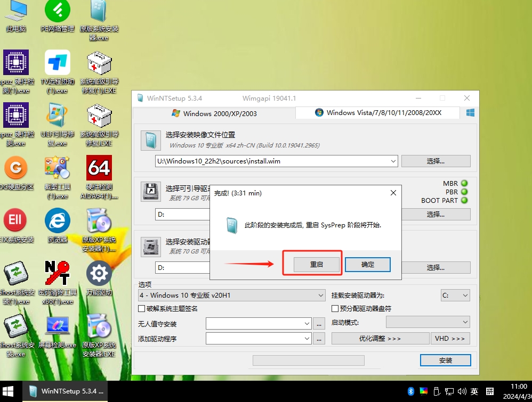This screenshot has height=402, width=532.
Task: Open EIX系统安装 desktop icon
Action: click(x=16, y=226)
